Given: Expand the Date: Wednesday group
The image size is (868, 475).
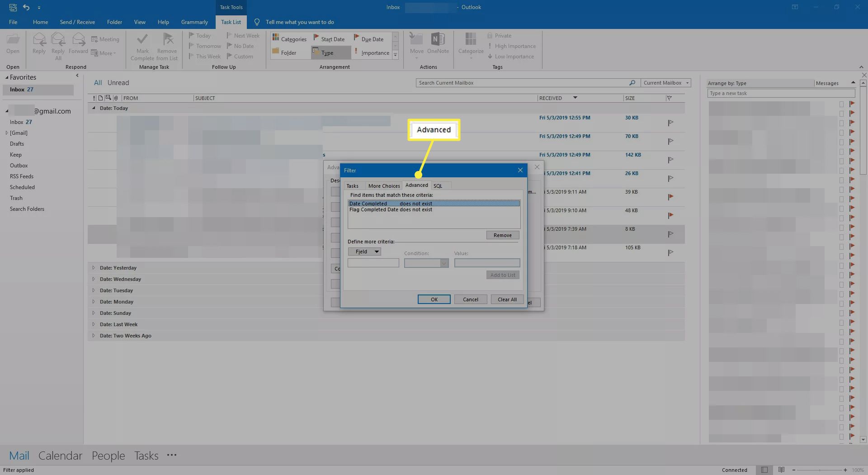Looking at the screenshot, I should coord(94,279).
